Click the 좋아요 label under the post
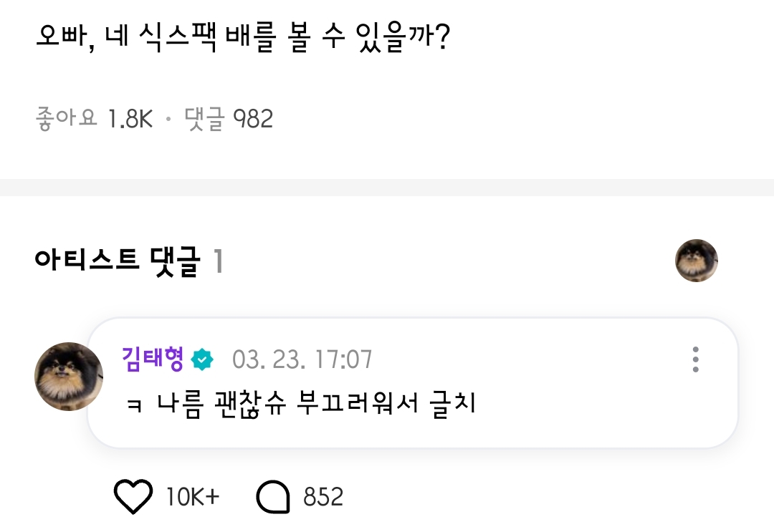The image size is (774, 532). point(66,119)
